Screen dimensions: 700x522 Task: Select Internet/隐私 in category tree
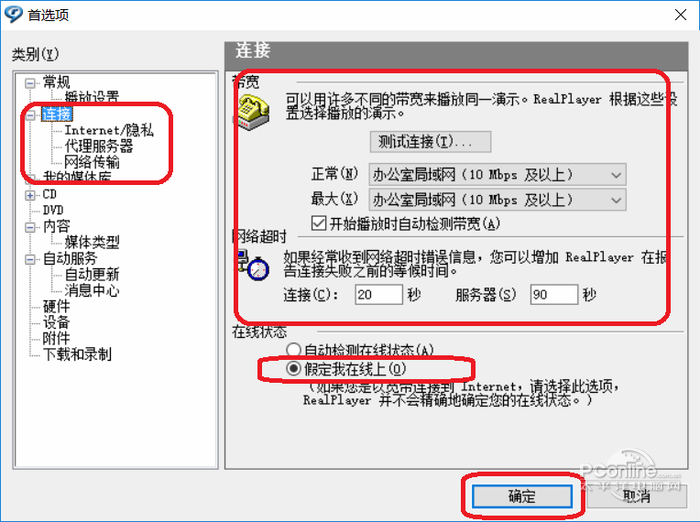point(109,130)
